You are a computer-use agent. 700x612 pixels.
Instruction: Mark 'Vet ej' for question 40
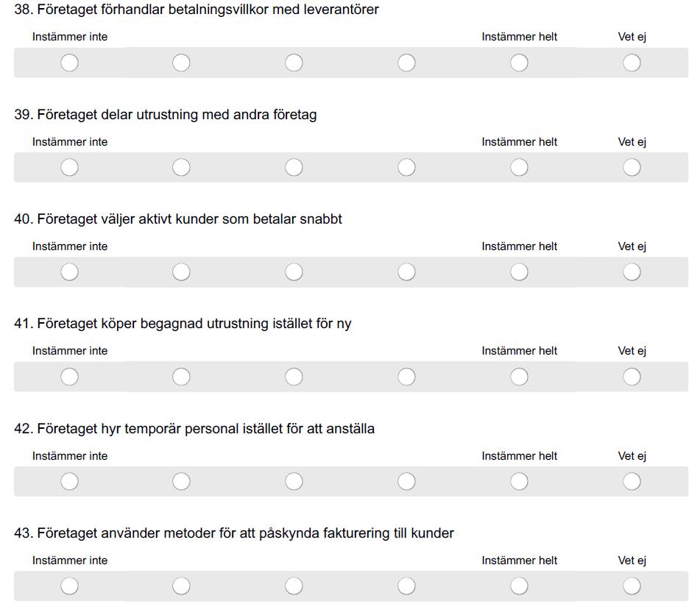632,272
